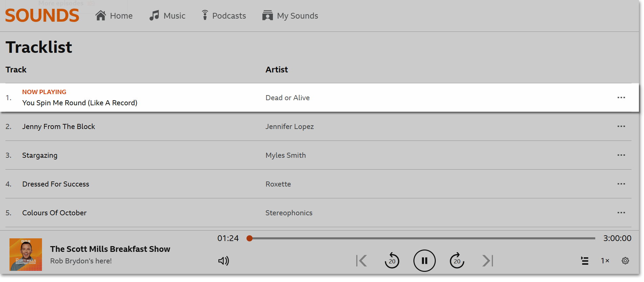
Task: Open more options for Stargazing track
Action: coord(621,155)
